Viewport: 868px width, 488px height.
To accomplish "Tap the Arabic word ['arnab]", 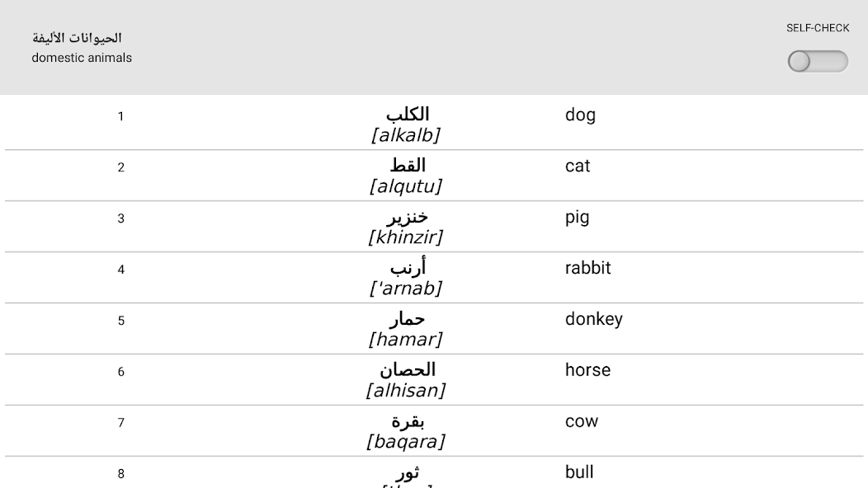I will pyautogui.click(x=407, y=278).
